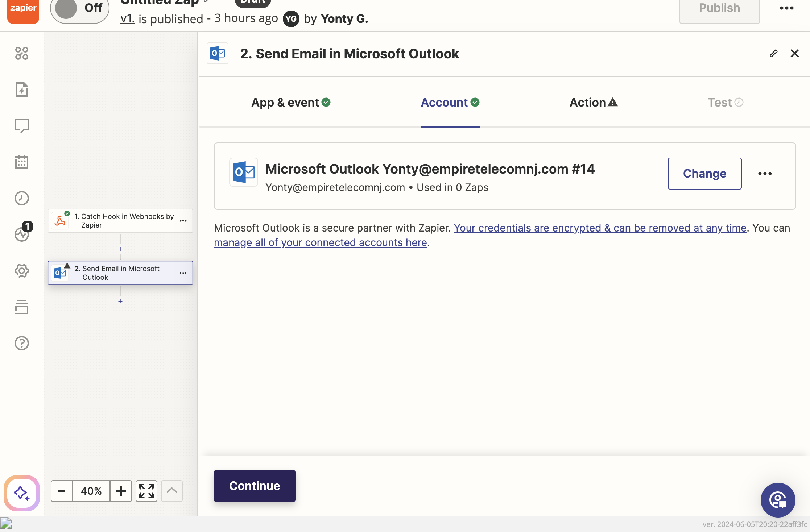Switch to the Test tab
Viewport: 810px width, 532px height.
click(x=726, y=103)
